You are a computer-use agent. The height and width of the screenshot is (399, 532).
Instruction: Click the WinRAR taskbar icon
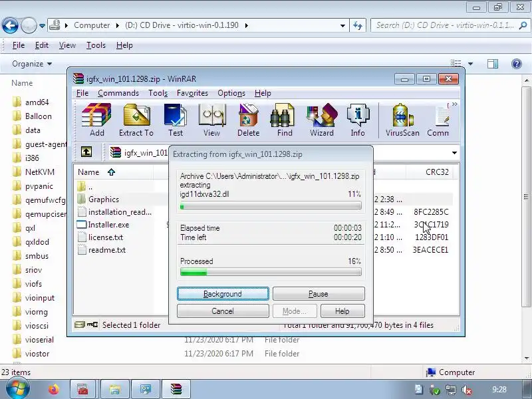176,389
